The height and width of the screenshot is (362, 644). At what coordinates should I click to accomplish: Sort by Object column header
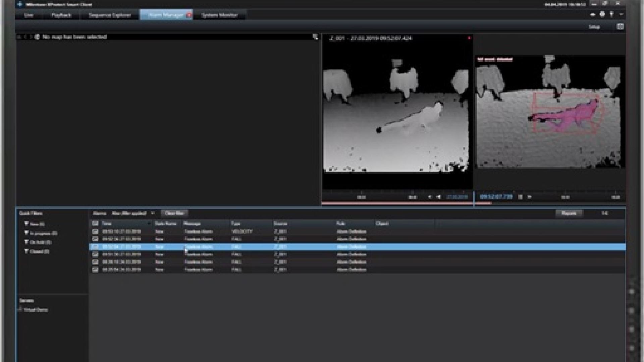tap(404, 224)
